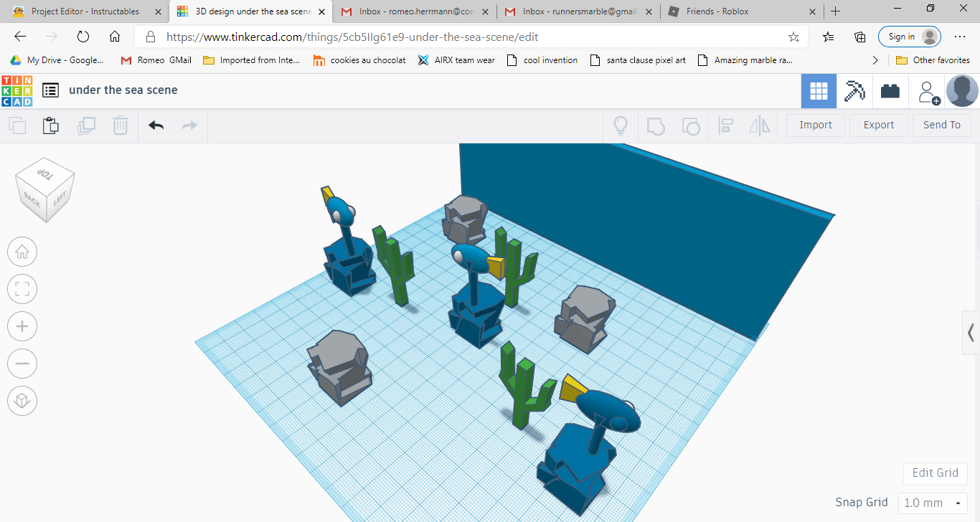
Task: Open Other favorites folder
Action: click(x=933, y=60)
